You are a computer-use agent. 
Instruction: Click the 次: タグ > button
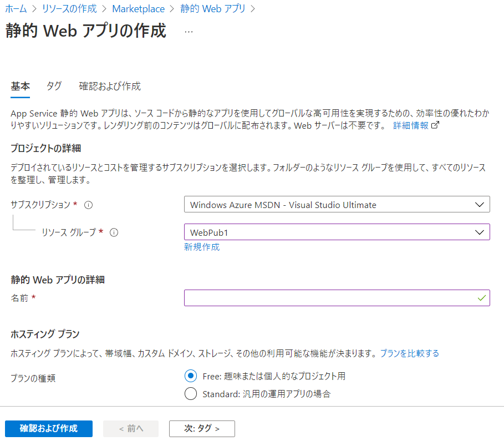(x=202, y=428)
